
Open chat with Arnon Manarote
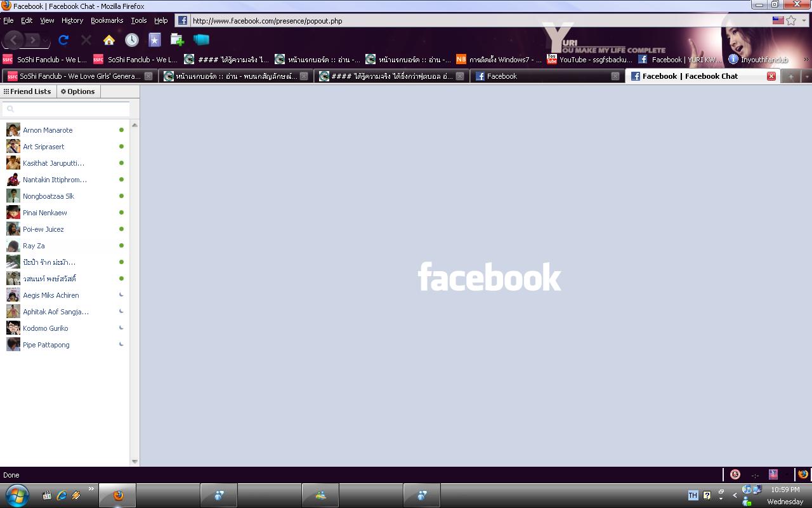(65, 130)
